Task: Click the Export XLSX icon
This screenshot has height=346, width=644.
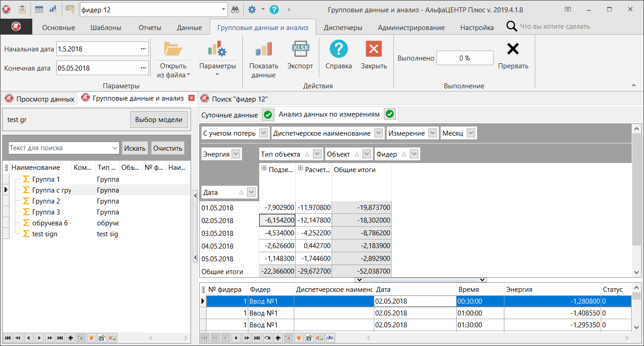Action: click(300, 49)
